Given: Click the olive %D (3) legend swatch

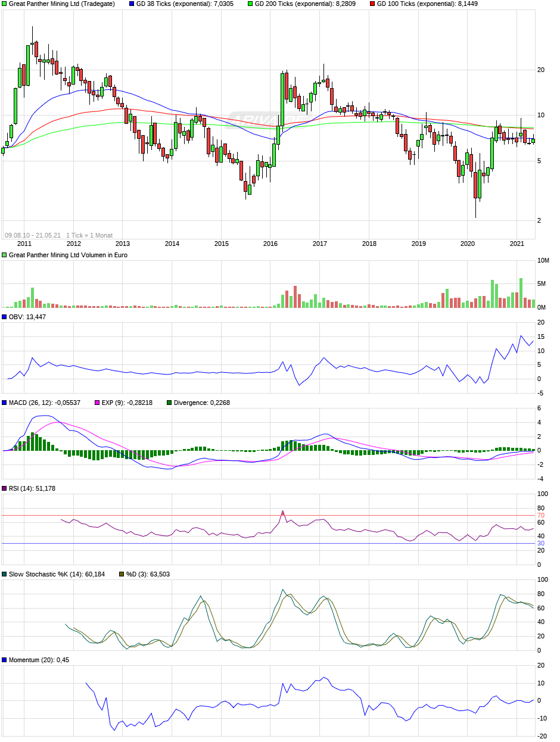Looking at the screenshot, I should coord(122,574).
